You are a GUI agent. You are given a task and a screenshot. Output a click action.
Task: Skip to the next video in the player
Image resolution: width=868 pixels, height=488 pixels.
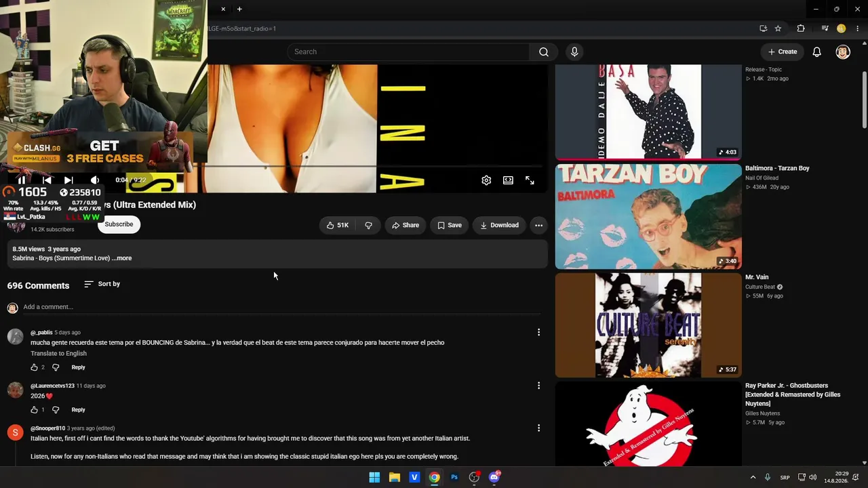(68, 180)
